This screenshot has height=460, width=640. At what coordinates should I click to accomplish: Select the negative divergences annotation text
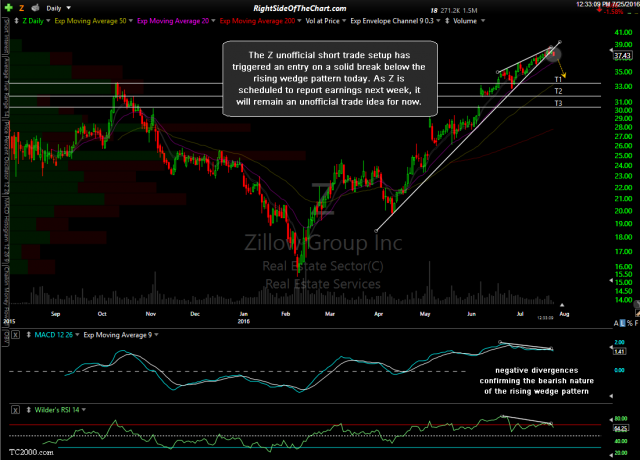536,381
